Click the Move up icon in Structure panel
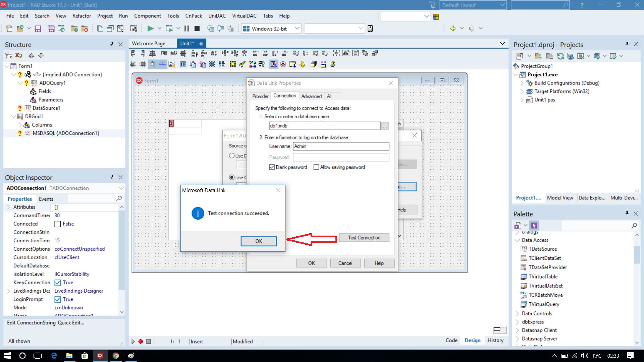This screenshot has width=644, height=362. pos(31,56)
